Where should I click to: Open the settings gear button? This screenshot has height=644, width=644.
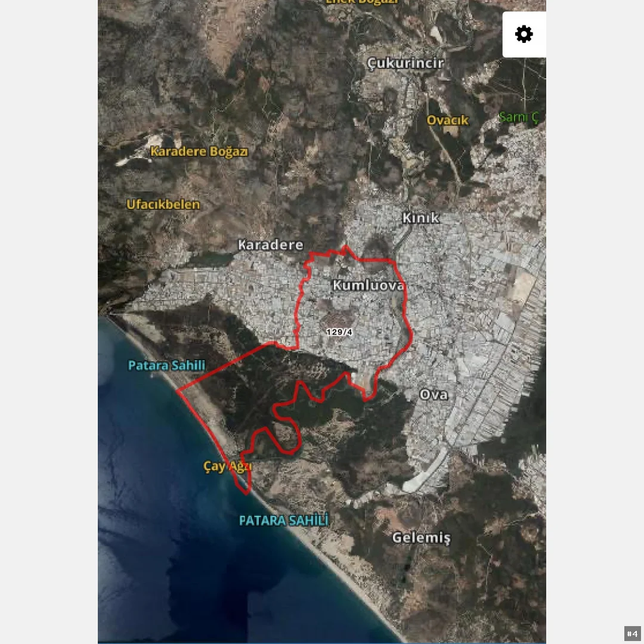click(524, 34)
